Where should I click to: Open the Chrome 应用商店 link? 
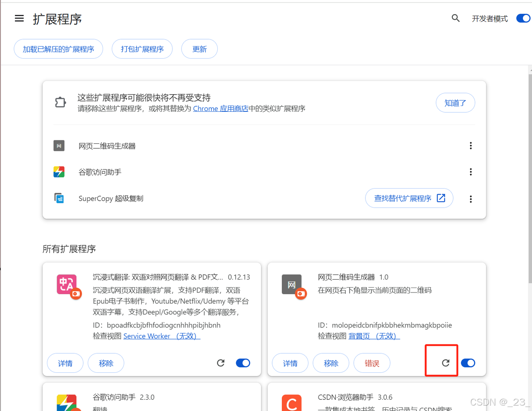tap(220, 108)
